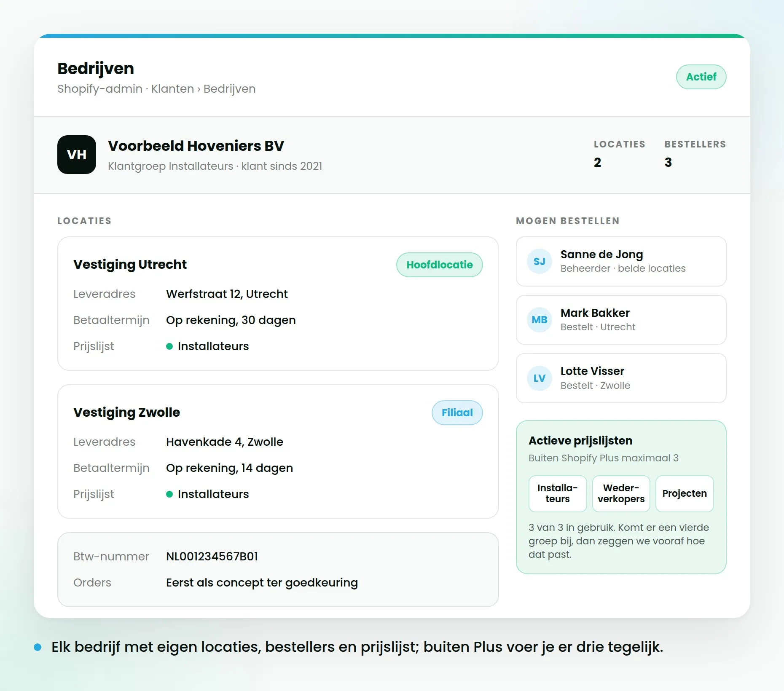The width and height of the screenshot is (784, 691).
Task: Open Klanten in the breadcrumb path
Action: (172, 88)
